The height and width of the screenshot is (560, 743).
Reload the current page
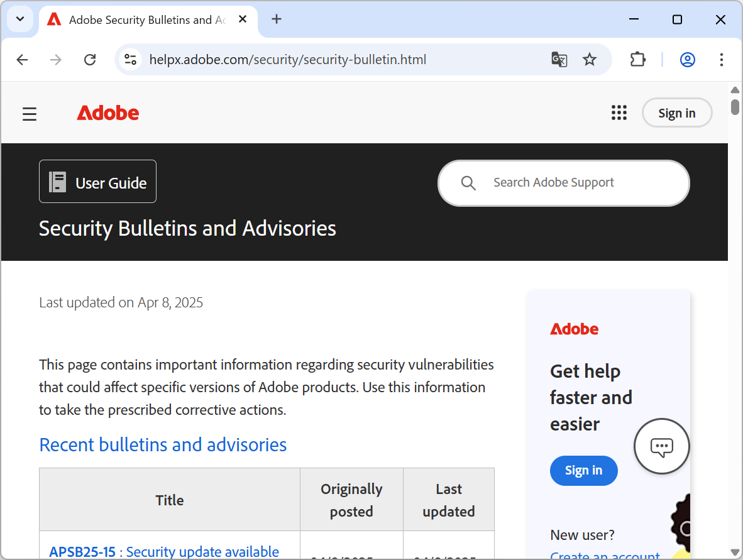click(x=90, y=60)
